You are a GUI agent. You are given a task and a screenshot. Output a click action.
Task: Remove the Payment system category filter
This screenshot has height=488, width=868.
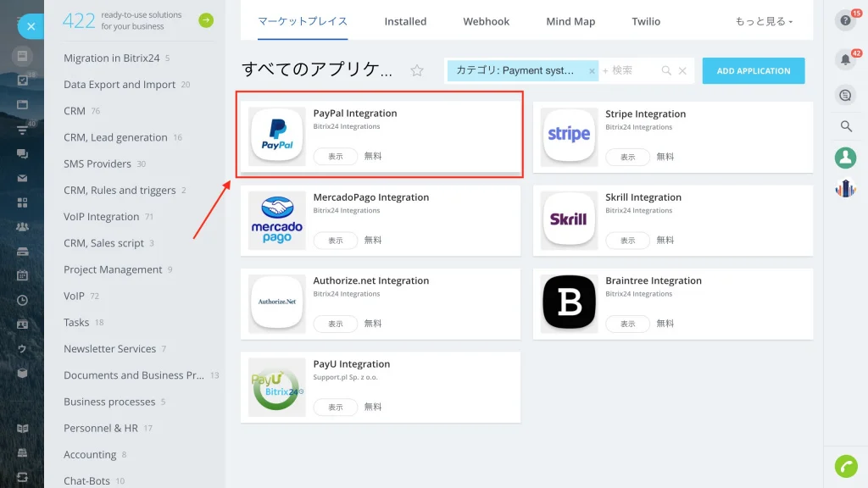(592, 71)
